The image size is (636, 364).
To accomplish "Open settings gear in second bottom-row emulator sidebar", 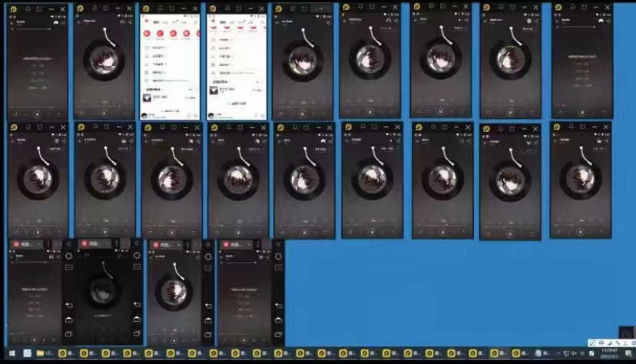I will 137,256.
